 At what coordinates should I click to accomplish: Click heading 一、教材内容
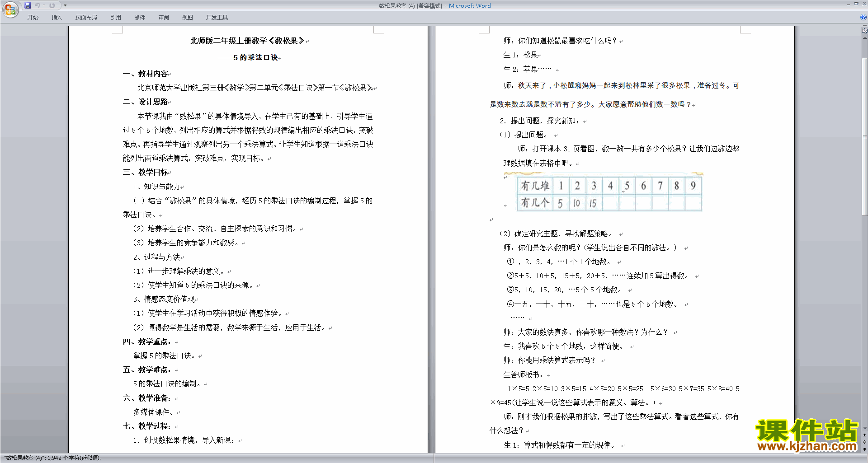click(146, 74)
